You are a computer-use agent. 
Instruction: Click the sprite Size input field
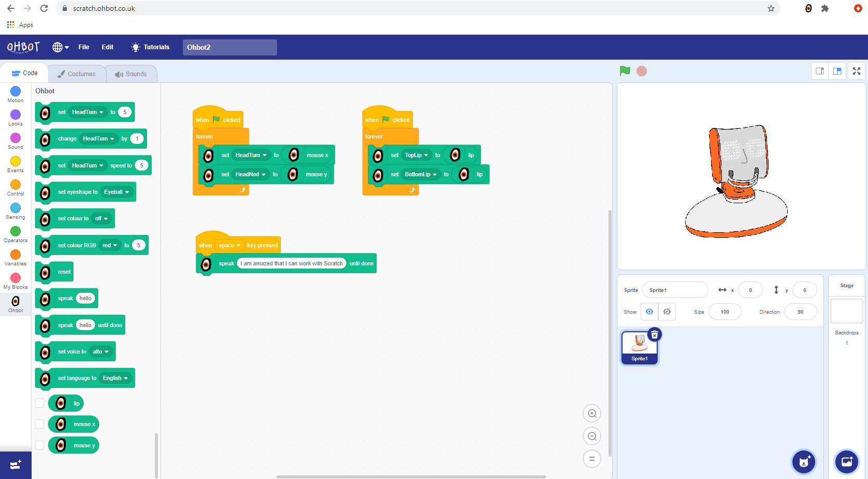pyautogui.click(x=725, y=312)
